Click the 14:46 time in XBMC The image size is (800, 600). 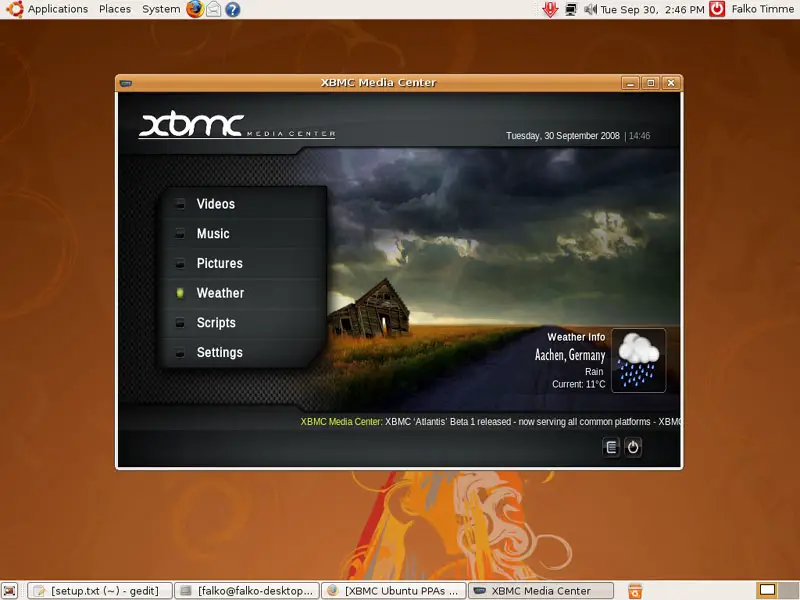(639, 136)
